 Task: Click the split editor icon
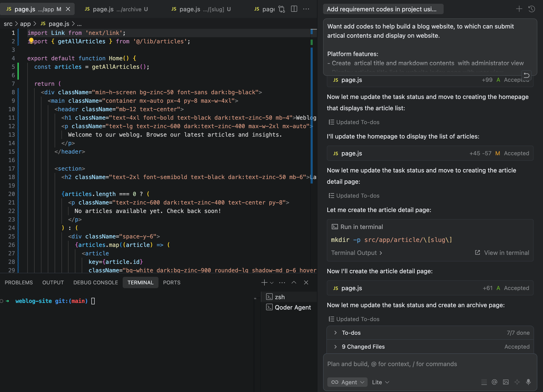click(x=294, y=9)
